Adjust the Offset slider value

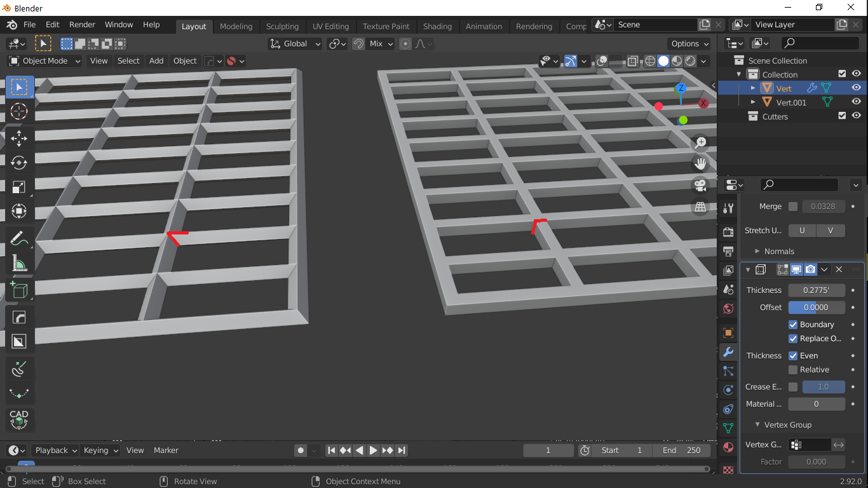click(x=817, y=308)
